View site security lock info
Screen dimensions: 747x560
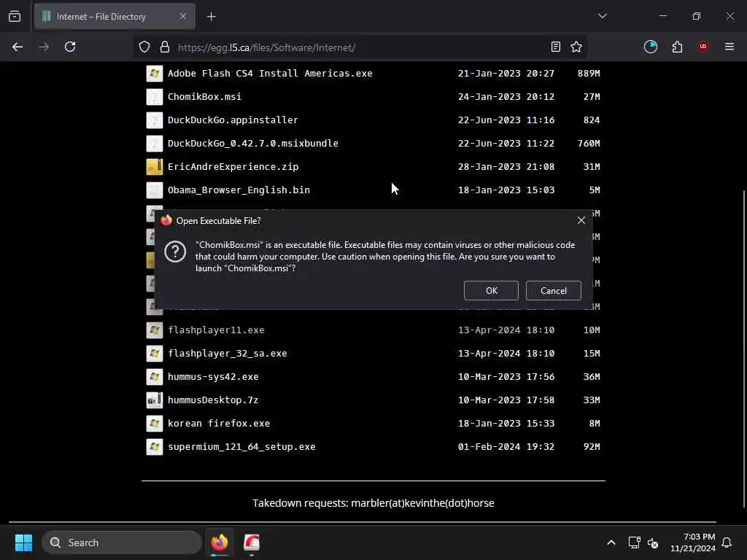coord(165,47)
